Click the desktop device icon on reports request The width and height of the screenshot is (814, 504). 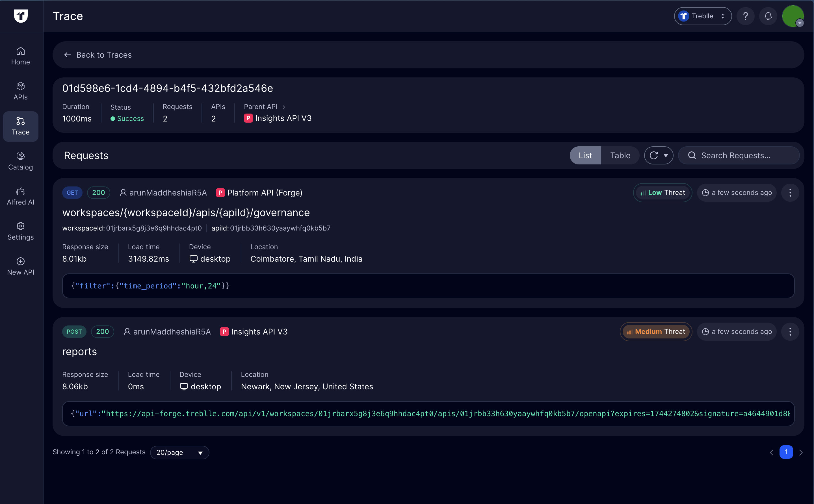click(184, 387)
